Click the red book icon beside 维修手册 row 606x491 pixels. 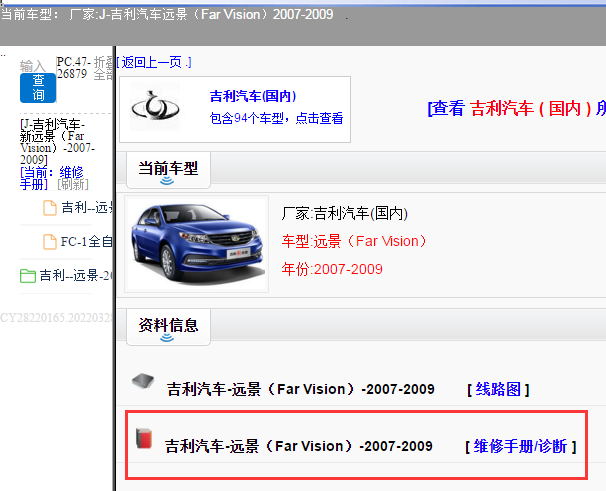[x=144, y=439]
